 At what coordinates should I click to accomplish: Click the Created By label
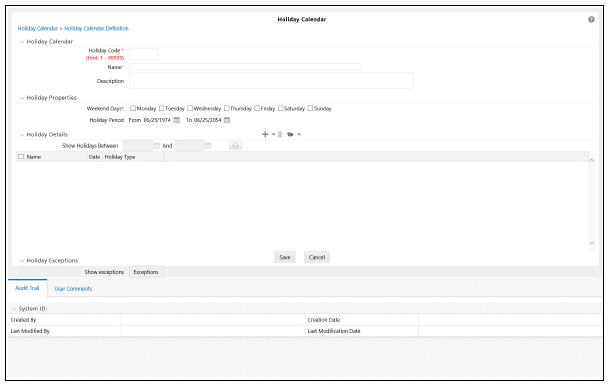pos(23,320)
